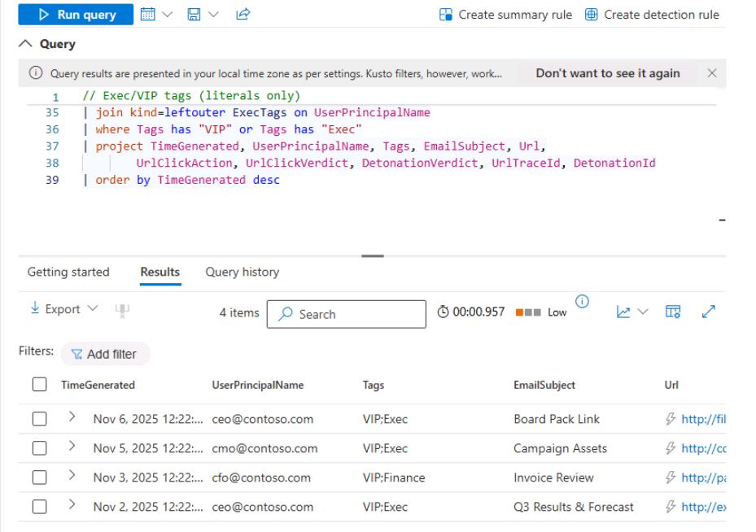
Task: Expand the Campaign Assets result row
Action: point(72,448)
